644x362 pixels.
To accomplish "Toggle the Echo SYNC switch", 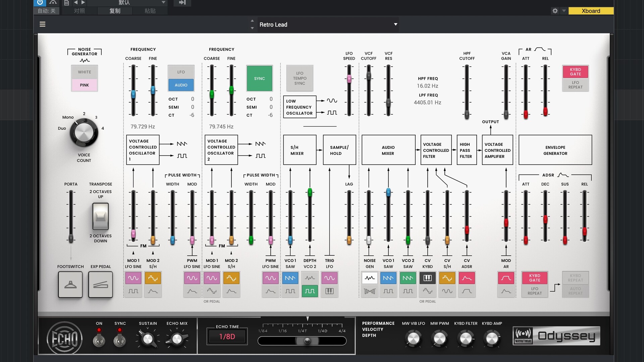I will coord(120,339).
